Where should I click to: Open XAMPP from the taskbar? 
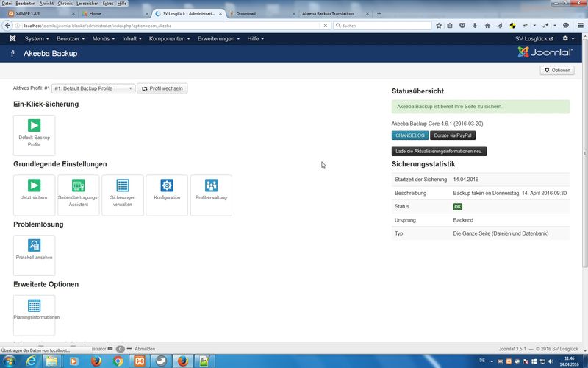140,361
